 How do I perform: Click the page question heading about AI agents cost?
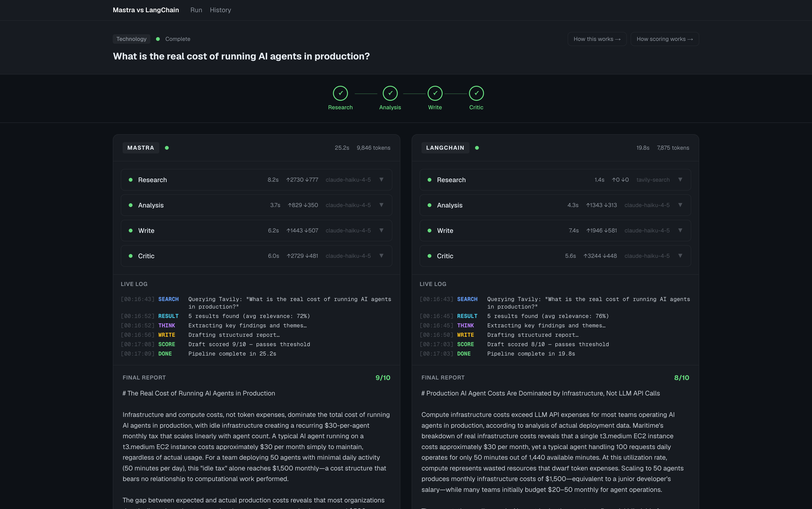coord(241,56)
